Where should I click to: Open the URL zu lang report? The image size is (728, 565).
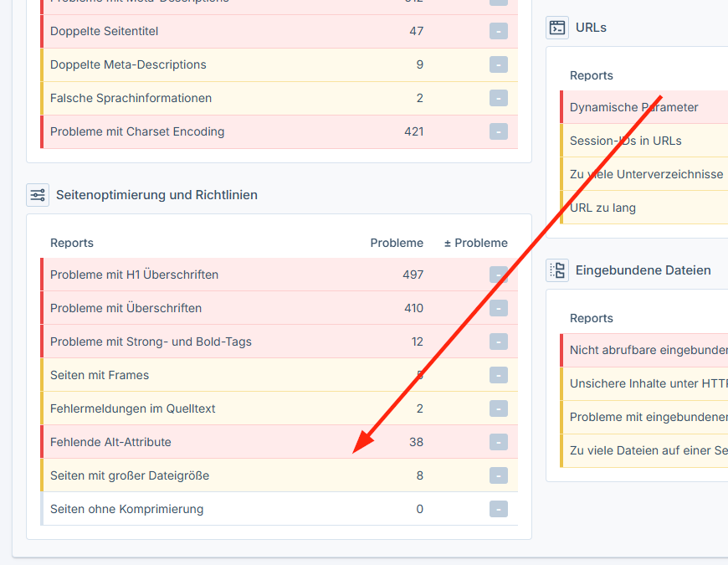click(602, 208)
